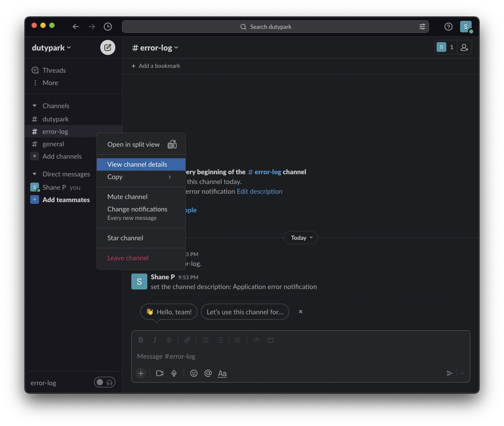Apply blockquote formatting

tap(237, 340)
